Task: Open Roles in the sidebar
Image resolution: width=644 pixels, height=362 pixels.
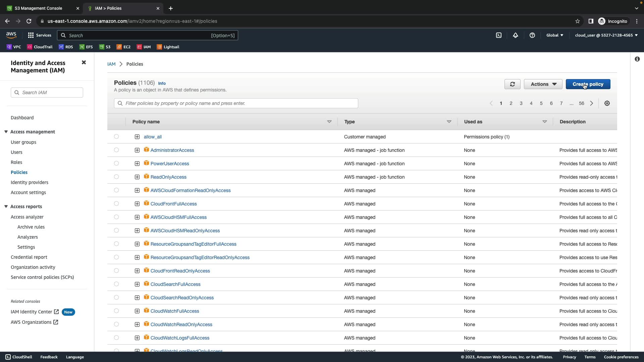Action: tap(16, 162)
